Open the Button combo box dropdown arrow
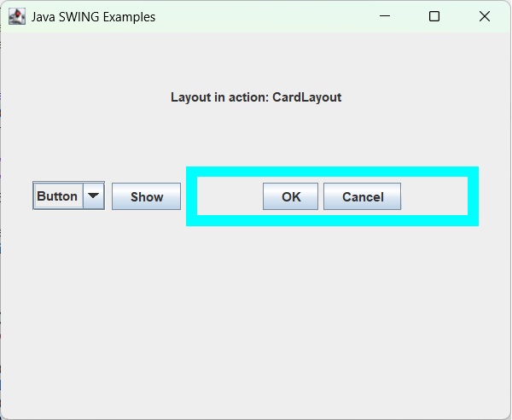 (94, 195)
